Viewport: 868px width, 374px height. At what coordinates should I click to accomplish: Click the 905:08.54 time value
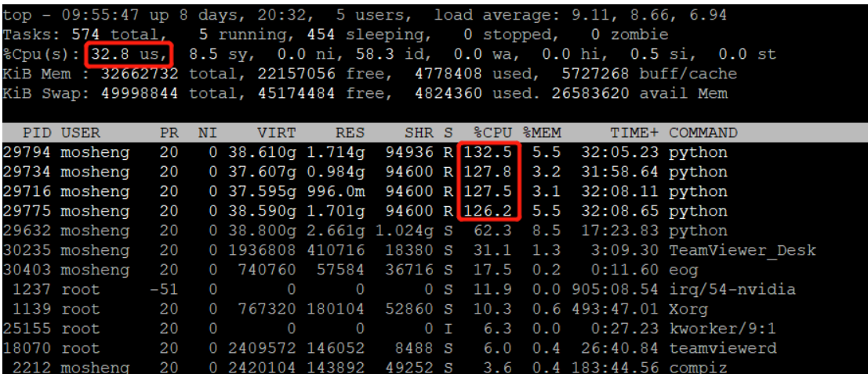point(615,290)
